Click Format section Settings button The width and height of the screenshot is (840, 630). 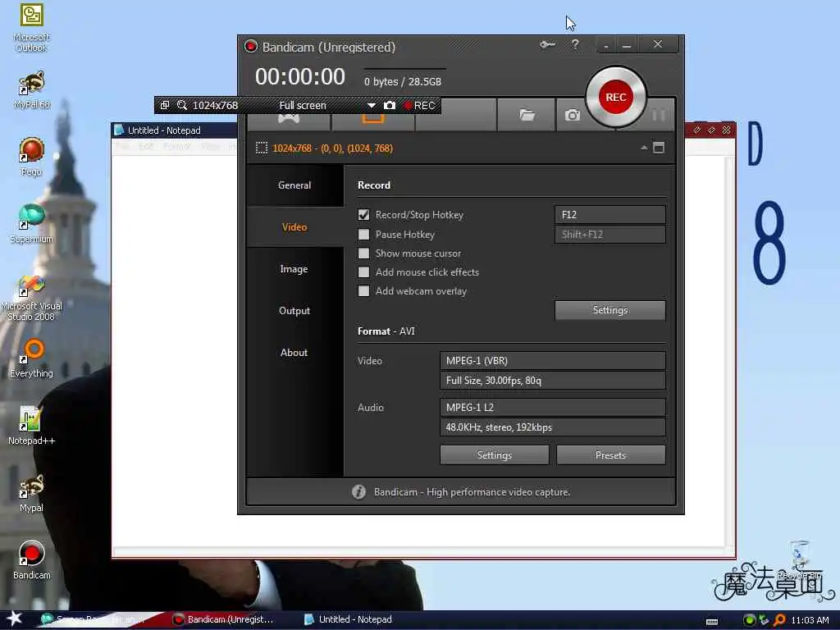(x=495, y=455)
